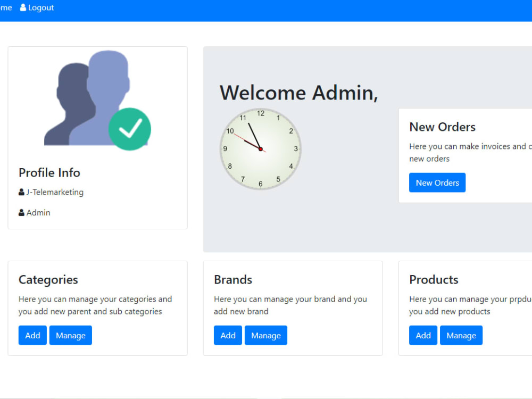This screenshot has width=532, height=399.
Task: Click the user icon next to Admin
Action: [21, 213]
